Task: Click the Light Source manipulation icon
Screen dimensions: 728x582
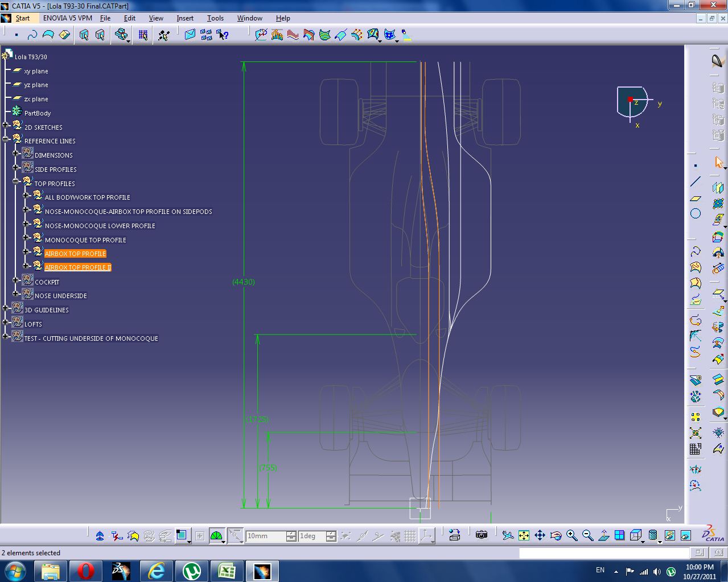Action: coord(406,35)
